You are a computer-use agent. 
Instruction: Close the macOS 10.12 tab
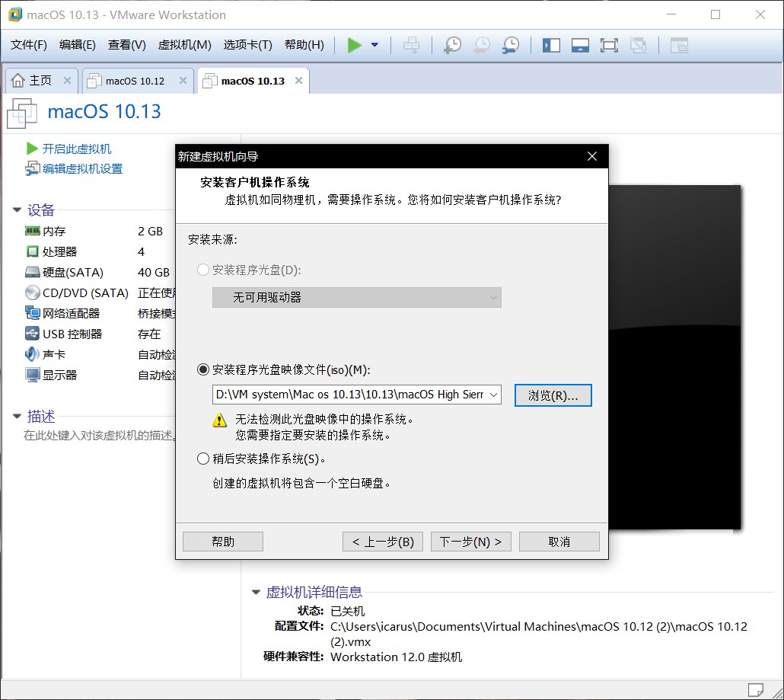pos(183,80)
